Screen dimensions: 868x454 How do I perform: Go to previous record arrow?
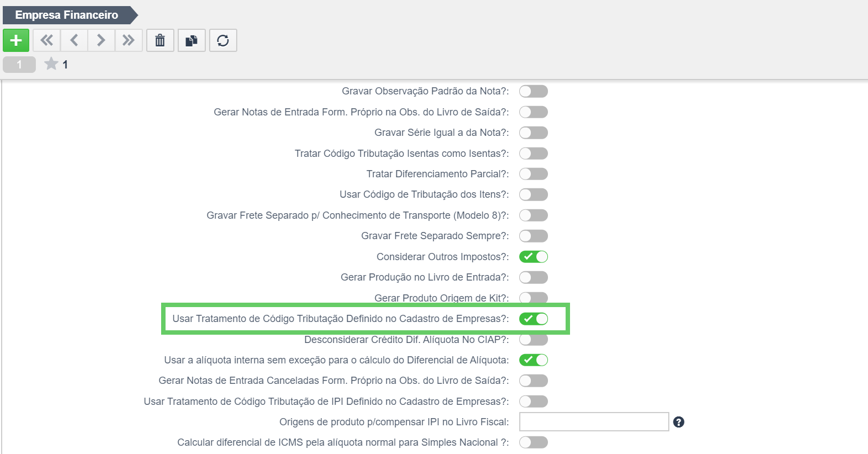74,40
